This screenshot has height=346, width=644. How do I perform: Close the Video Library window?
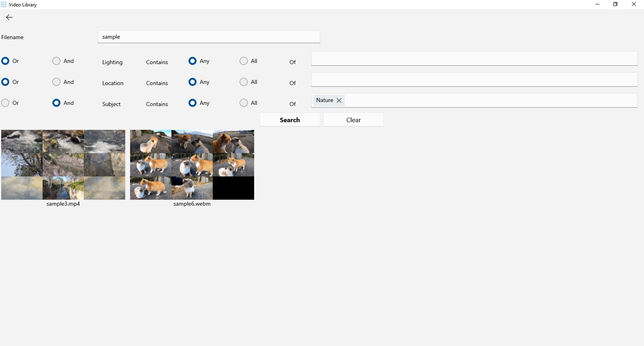click(634, 4)
